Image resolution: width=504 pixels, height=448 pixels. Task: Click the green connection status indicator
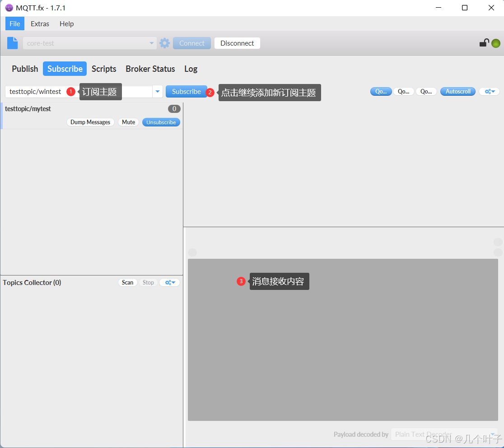[x=495, y=43]
